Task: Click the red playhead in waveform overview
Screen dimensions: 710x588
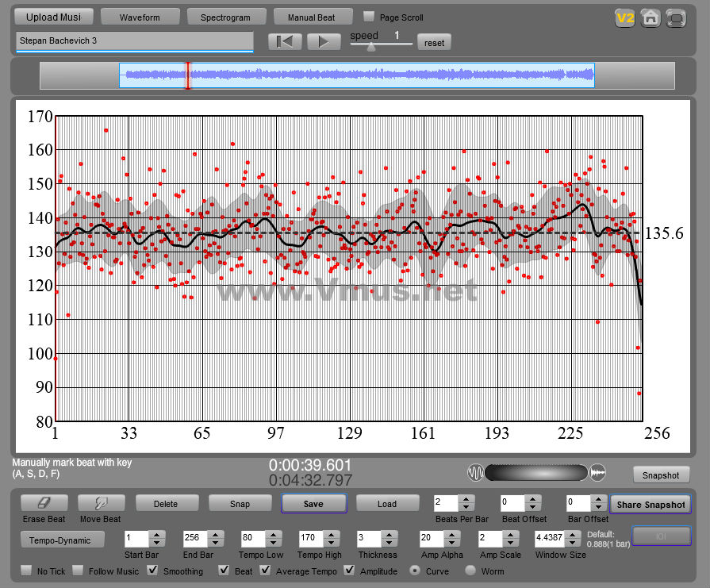Action: pyautogui.click(x=187, y=75)
